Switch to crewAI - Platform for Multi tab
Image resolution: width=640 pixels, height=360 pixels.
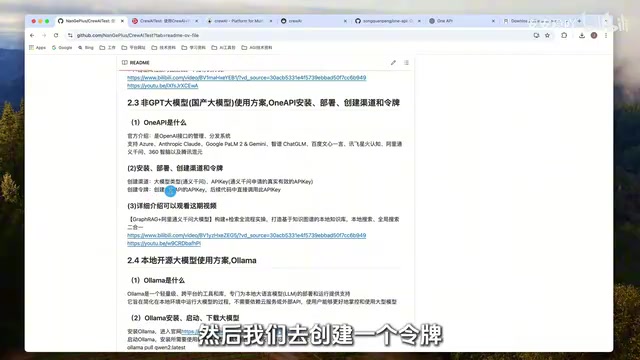239,21
